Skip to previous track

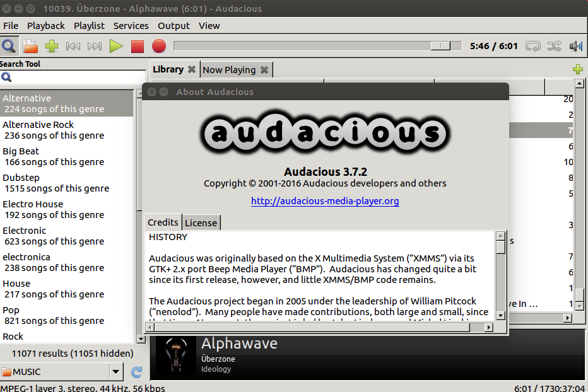click(x=73, y=46)
